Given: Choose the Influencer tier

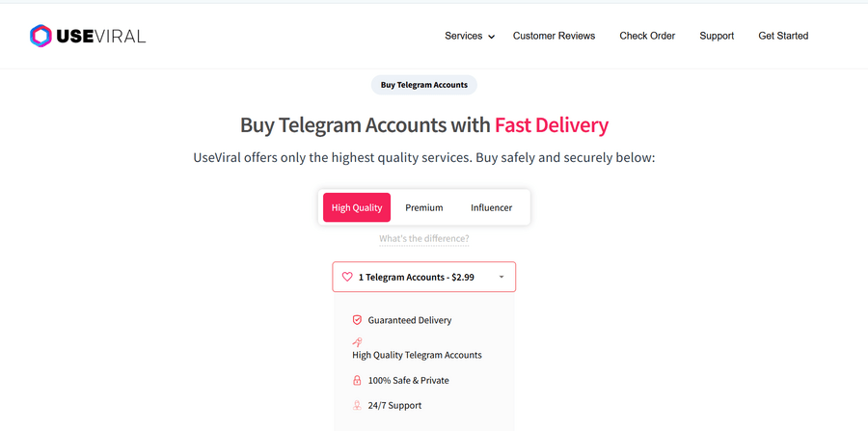Looking at the screenshot, I should [x=492, y=207].
